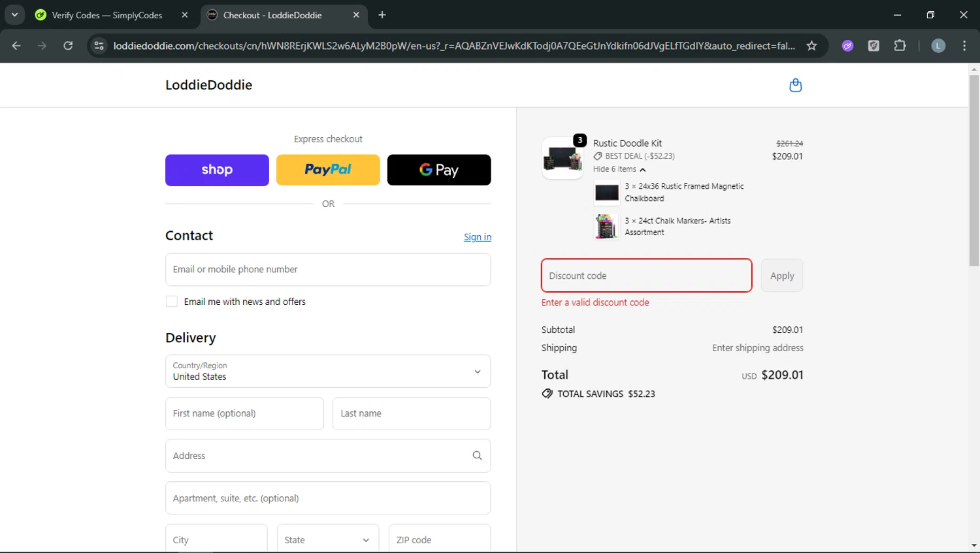Restore down the Chrome window
This screenshot has width=980, height=553.
[x=930, y=15]
